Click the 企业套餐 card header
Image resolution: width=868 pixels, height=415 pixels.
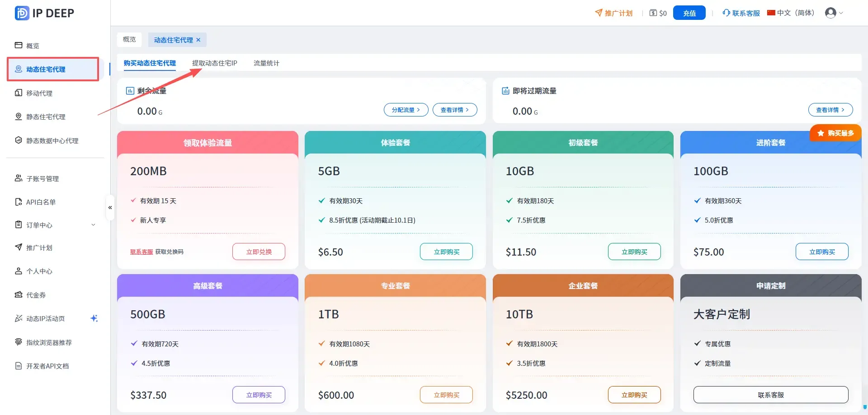coord(583,286)
